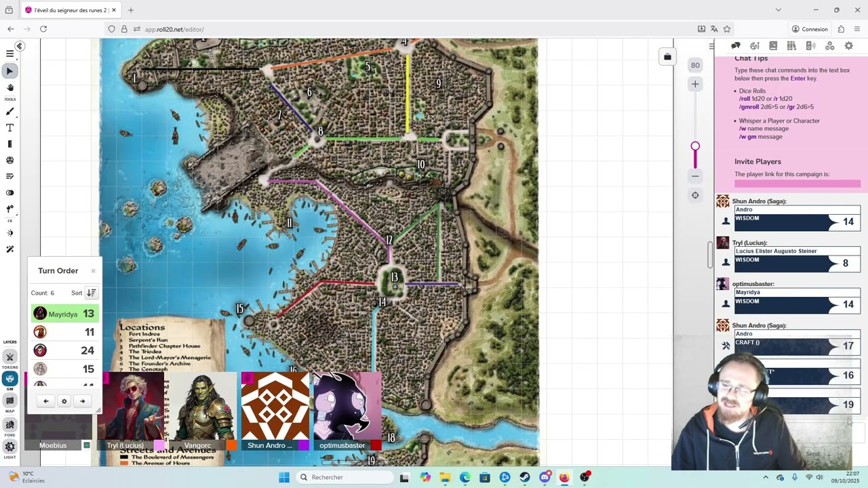Open the Jukebox tab
868x488 pixels.
[810, 45]
